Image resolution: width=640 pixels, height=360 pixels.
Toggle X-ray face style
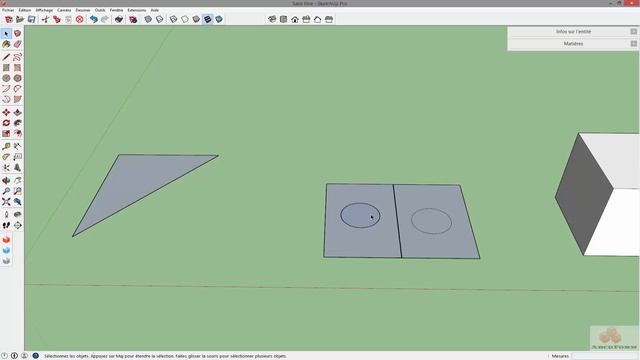pyautogui.click(x=148, y=19)
